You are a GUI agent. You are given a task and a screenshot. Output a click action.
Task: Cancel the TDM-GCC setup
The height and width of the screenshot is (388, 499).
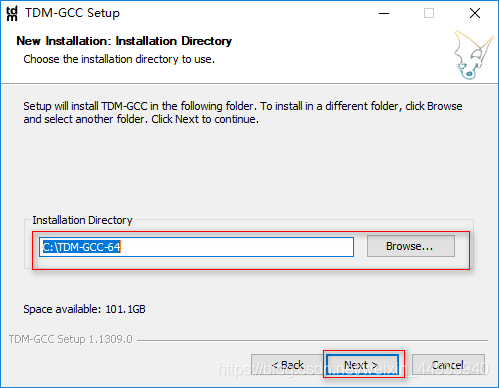(448, 365)
